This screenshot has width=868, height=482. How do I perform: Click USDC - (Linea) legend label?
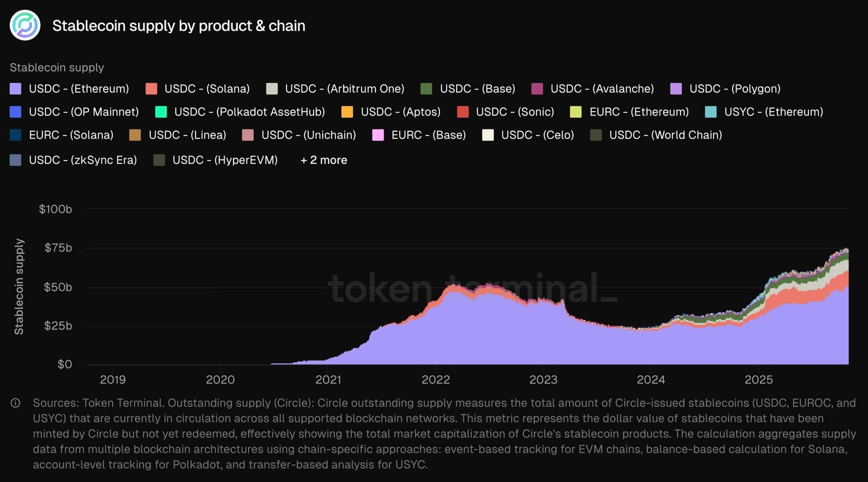click(187, 135)
